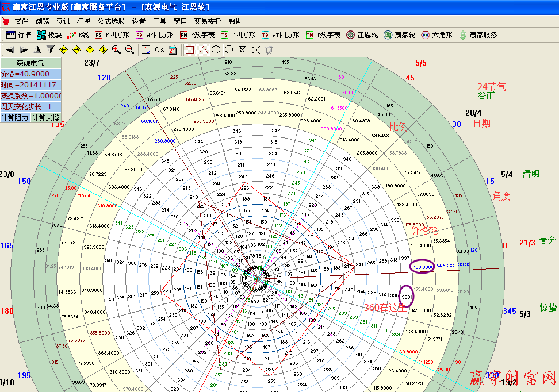Click the 价格=40.9000 field
The image size is (559, 392).
[x=30, y=74]
